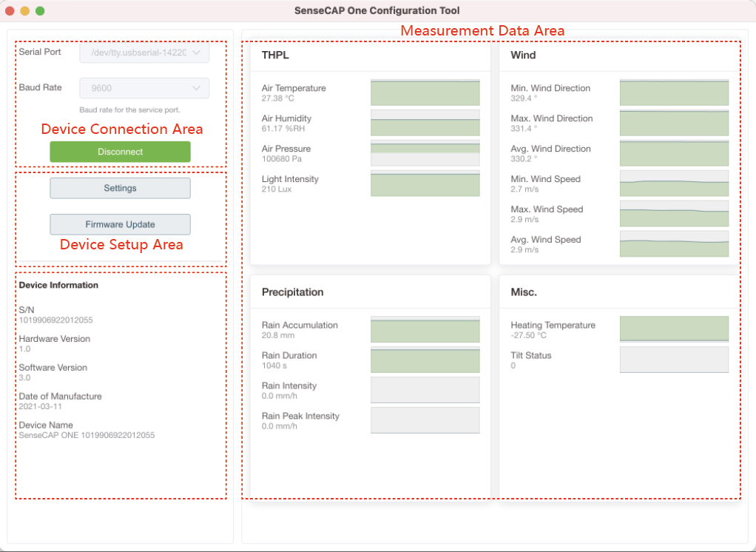Click the Firmware Update button
This screenshot has width=756, height=552.
[120, 224]
